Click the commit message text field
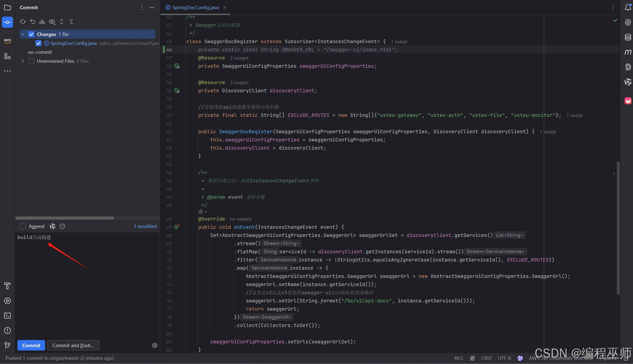This screenshot has width=633, height=364. coord(88,285)
